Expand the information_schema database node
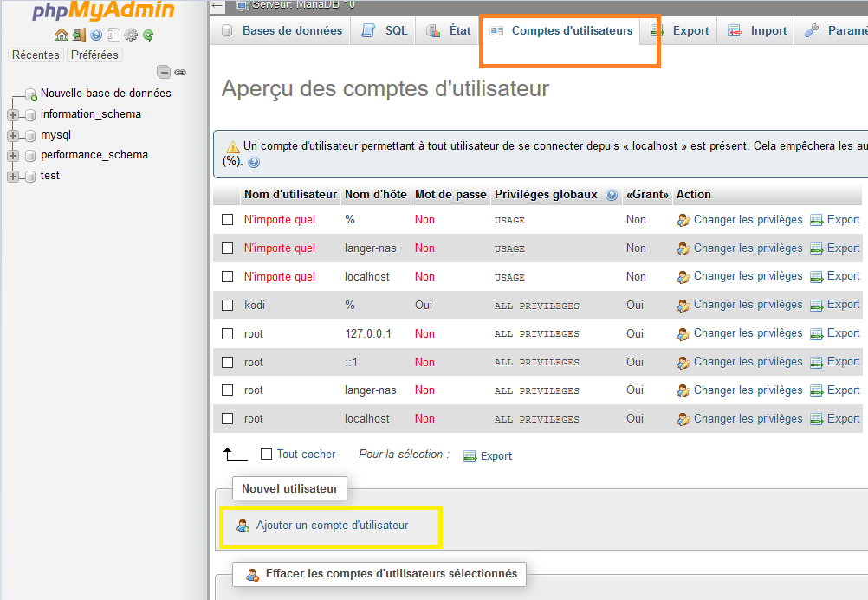This screenshot has height=600, width=868. point(13,114)
